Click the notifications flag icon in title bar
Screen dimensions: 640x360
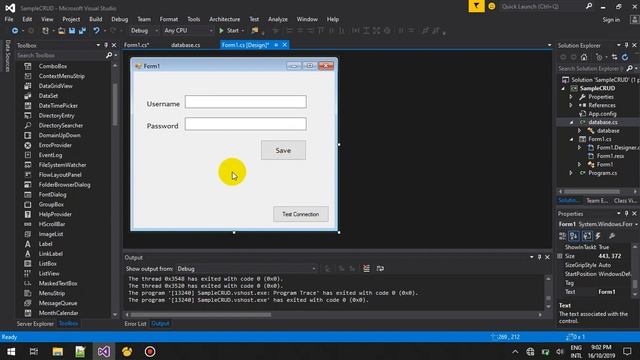coord(476,6)
